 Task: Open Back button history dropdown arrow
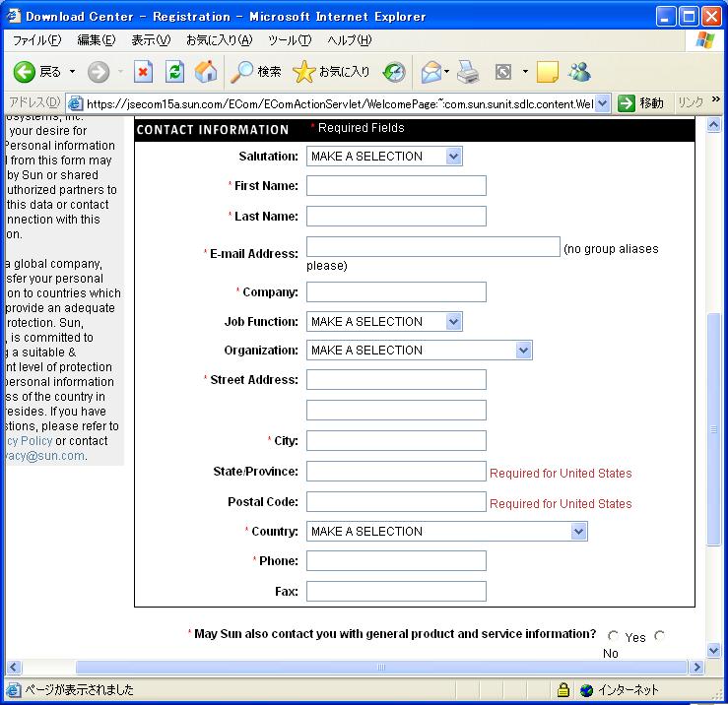pos(73,72)
